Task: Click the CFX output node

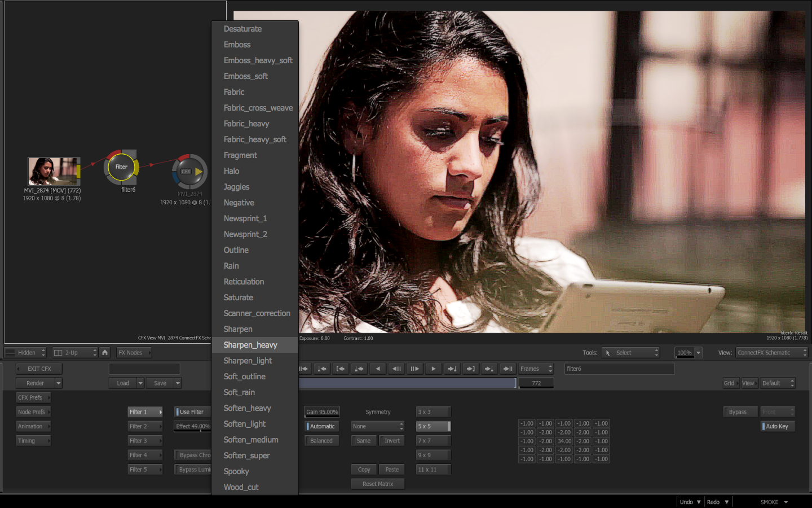Action: [x=189, y=172]
